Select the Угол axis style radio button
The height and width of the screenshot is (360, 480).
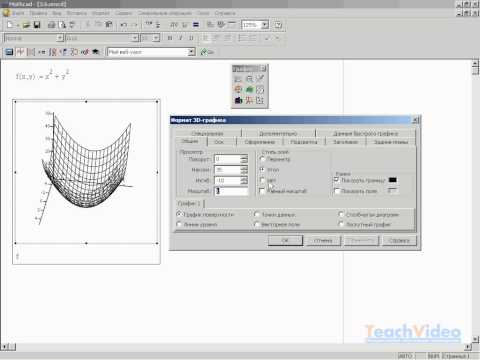pos(262,170)
